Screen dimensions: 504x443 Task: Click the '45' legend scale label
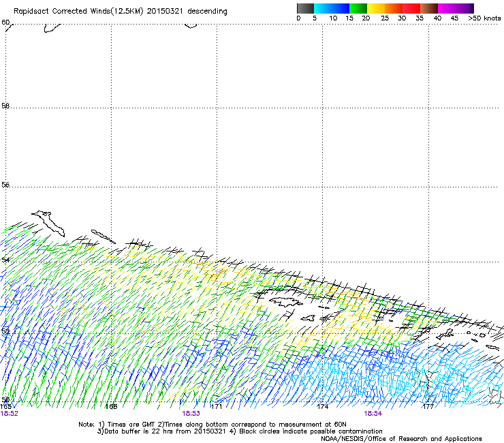pyautogui.click(x=454, y=18)
